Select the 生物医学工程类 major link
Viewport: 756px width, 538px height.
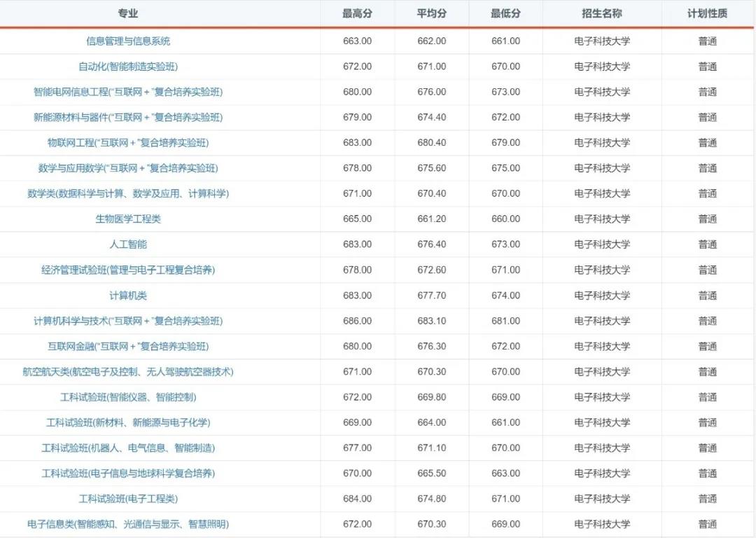pos(127,219)
